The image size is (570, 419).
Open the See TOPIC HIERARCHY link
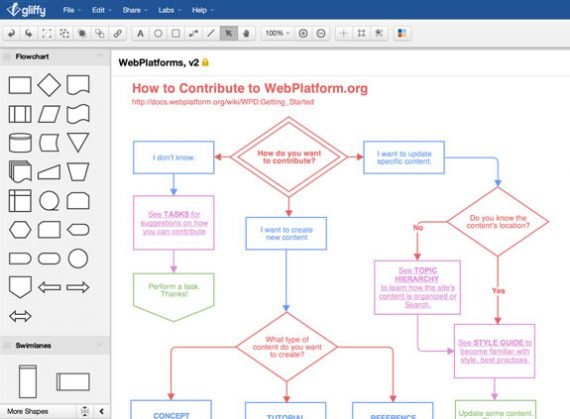coord(417,287)
